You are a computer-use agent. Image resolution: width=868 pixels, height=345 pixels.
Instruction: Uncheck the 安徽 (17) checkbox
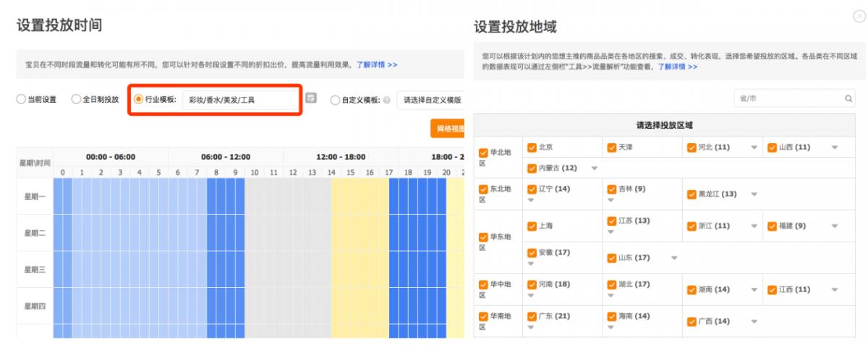[532, 252]
